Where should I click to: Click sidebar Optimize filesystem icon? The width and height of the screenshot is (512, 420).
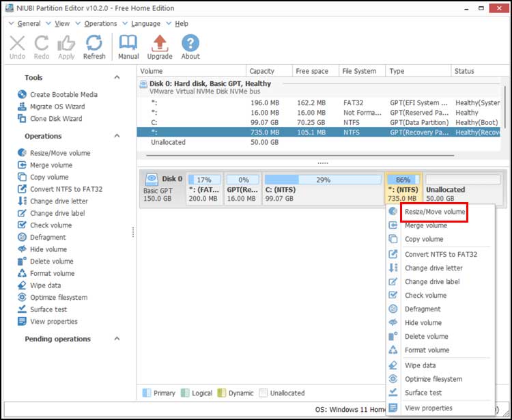coord(22,297)
